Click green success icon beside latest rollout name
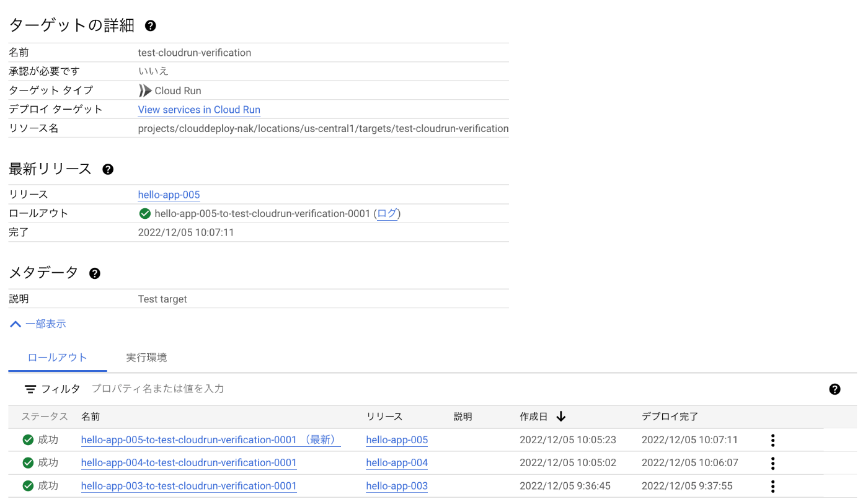The height and width of the screenshot is (499, 868). [145, 214]
